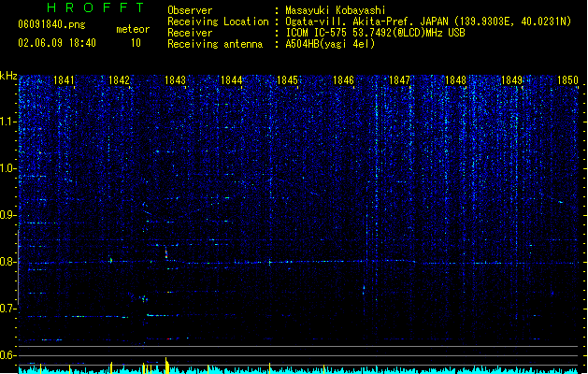
Task: Select the file name 06091840.png
Action: [x=51, y=24]
